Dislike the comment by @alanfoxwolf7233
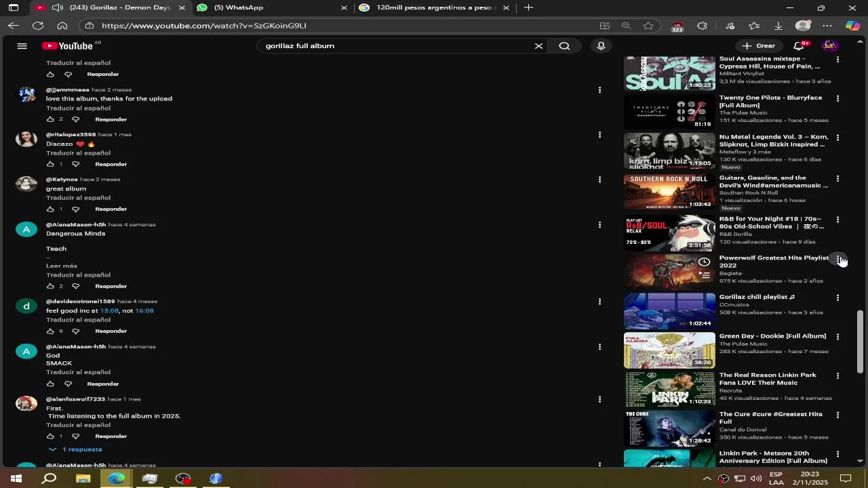The width and height of the screenshot is (868, 488). click(76, 436)
